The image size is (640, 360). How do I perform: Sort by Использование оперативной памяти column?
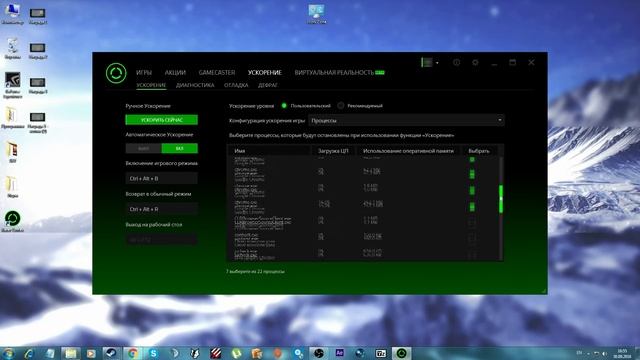(x=408, y=151)
